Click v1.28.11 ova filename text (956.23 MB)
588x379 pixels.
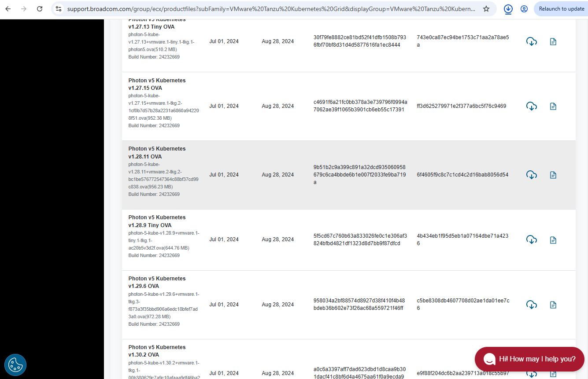point(163,175)
